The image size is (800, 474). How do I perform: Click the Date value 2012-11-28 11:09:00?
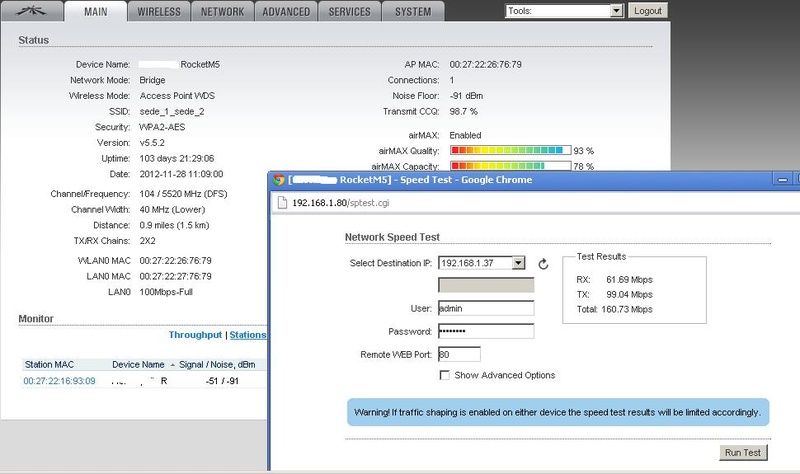point(181,174)
